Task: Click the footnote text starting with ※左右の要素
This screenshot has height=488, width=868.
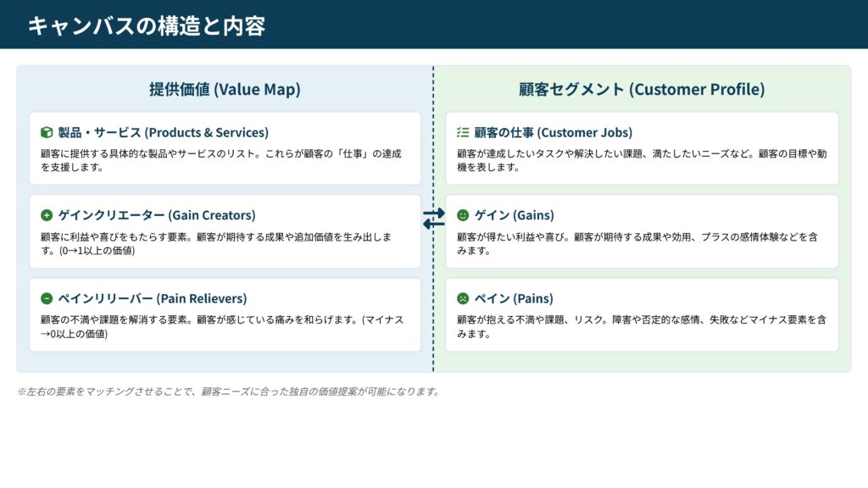Action: click(228, 391)
